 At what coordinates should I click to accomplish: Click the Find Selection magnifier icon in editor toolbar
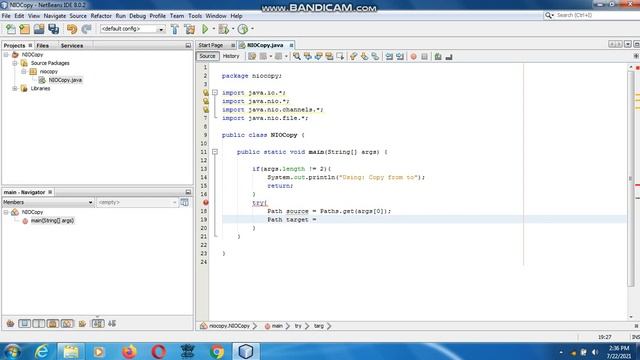click(x=297, y=56)
